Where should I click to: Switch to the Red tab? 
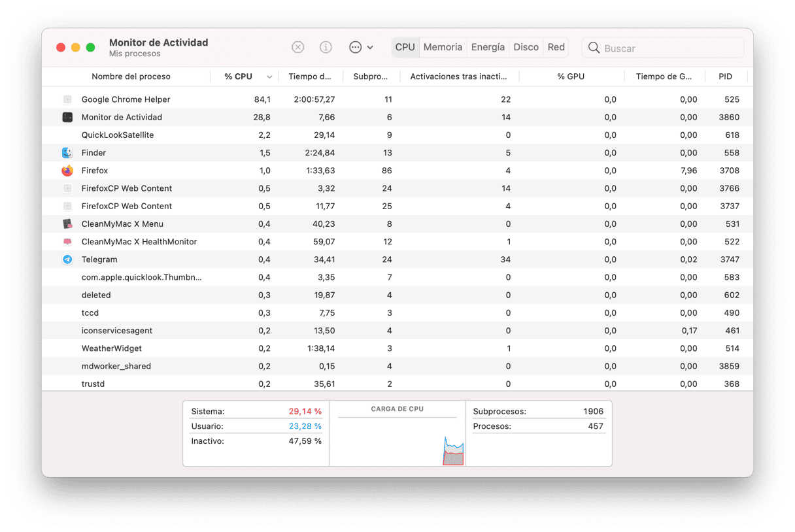tap(556, 47)
